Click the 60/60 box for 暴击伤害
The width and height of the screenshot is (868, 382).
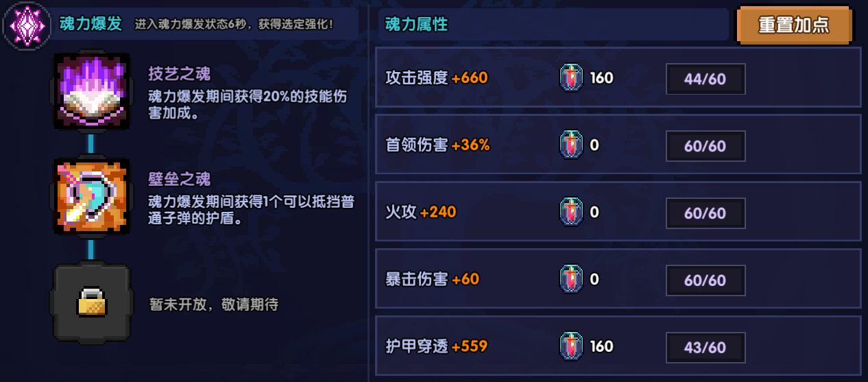[706, 280]
